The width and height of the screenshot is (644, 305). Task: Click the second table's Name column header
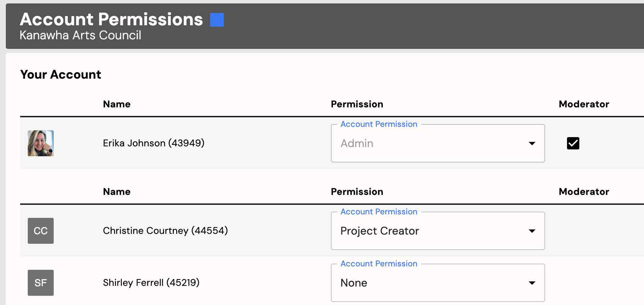click(x=117, y=191)
